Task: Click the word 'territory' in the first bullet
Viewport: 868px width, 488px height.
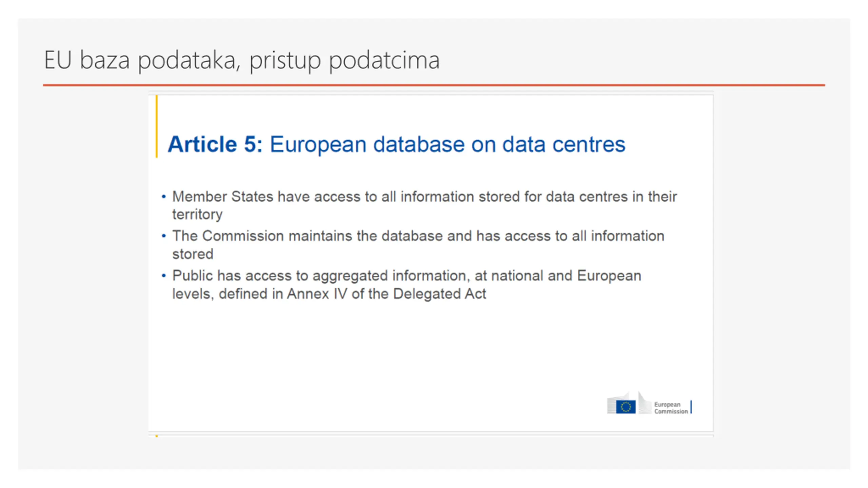Action: [x=197, y=215]
